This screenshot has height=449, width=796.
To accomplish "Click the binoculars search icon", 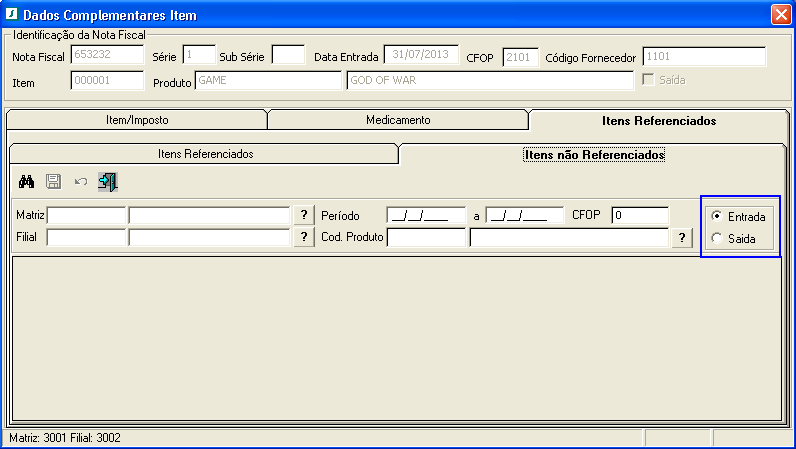I will [x=27, y=182].
